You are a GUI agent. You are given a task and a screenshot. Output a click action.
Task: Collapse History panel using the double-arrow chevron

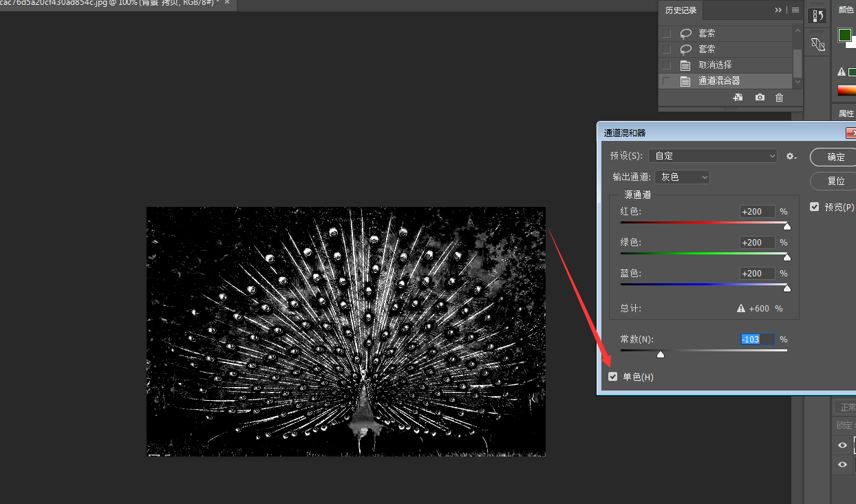click(x=778, y=10)
